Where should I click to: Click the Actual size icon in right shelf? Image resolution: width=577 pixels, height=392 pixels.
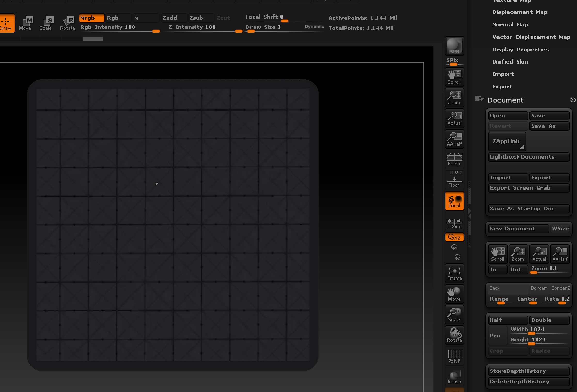click(454, 118)
